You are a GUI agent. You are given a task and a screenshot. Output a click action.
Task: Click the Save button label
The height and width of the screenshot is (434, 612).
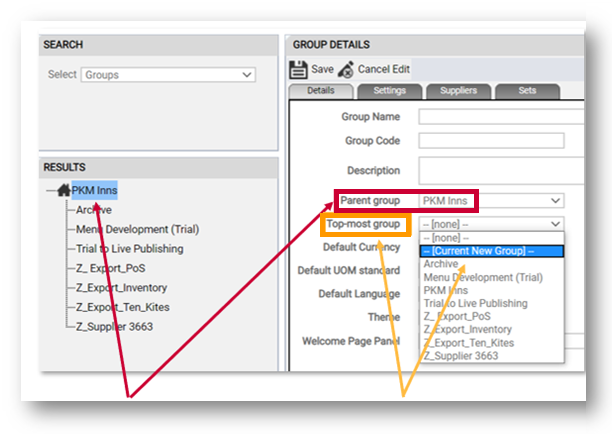tap(322, 69)
